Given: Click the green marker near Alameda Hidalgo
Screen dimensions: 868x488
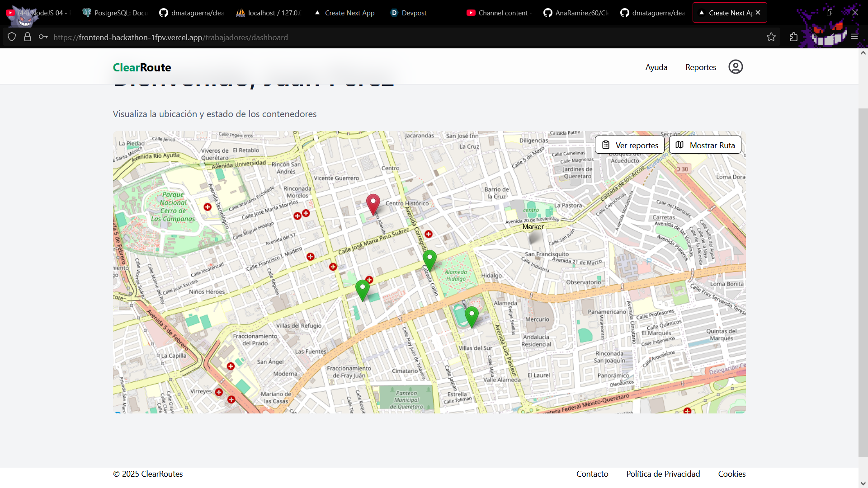Looking at the screenshot, I should tap(429, 259).
